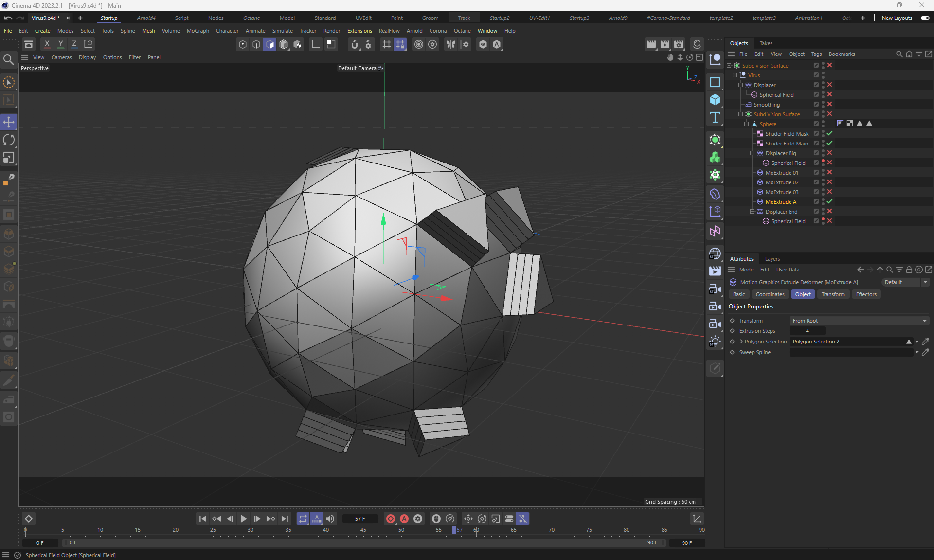Enable the MoExtrude 01 deformer toggle
Viewport: 934px width, 560px height.
(829, 172)
